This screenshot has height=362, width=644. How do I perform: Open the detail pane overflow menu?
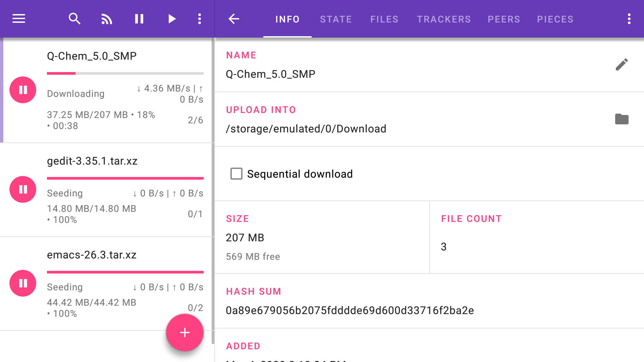click(x=629, y=19)
